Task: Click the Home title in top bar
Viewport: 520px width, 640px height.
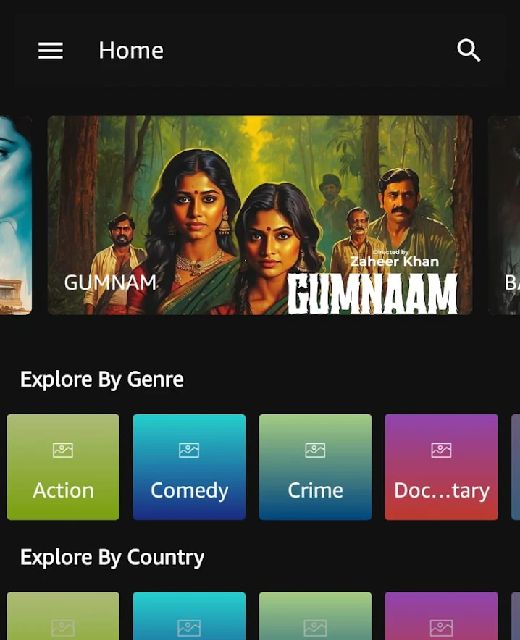Action: (131, 51)
